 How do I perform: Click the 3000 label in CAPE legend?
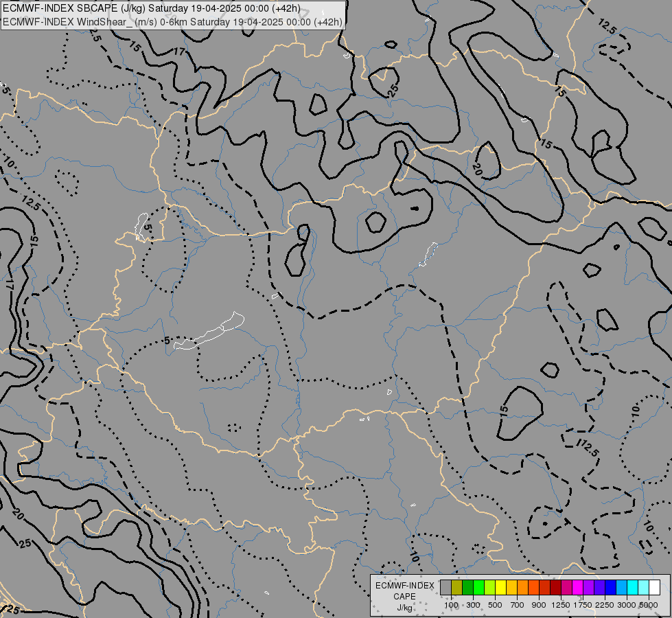[627, 605]
